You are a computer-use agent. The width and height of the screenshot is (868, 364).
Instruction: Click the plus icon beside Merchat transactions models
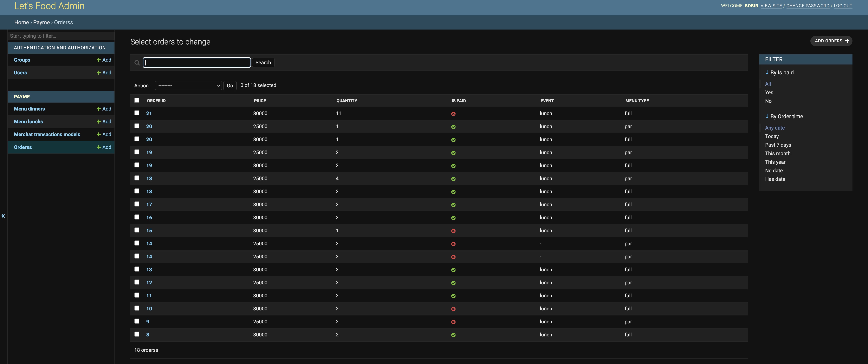click(x=99, y=134)
